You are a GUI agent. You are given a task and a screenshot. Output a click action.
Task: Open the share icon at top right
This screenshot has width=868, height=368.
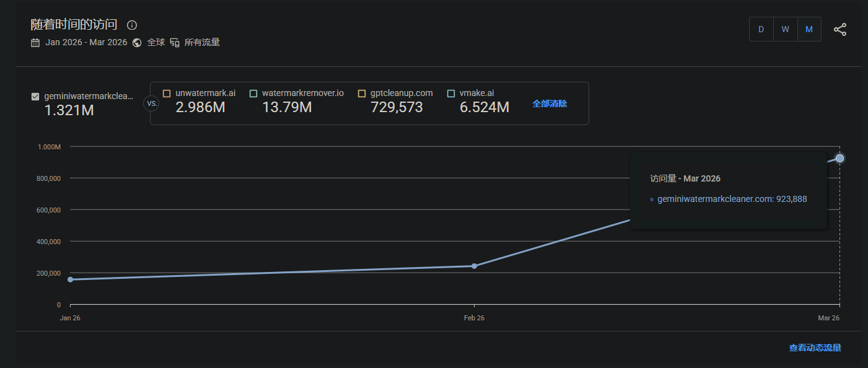point(840,29)
